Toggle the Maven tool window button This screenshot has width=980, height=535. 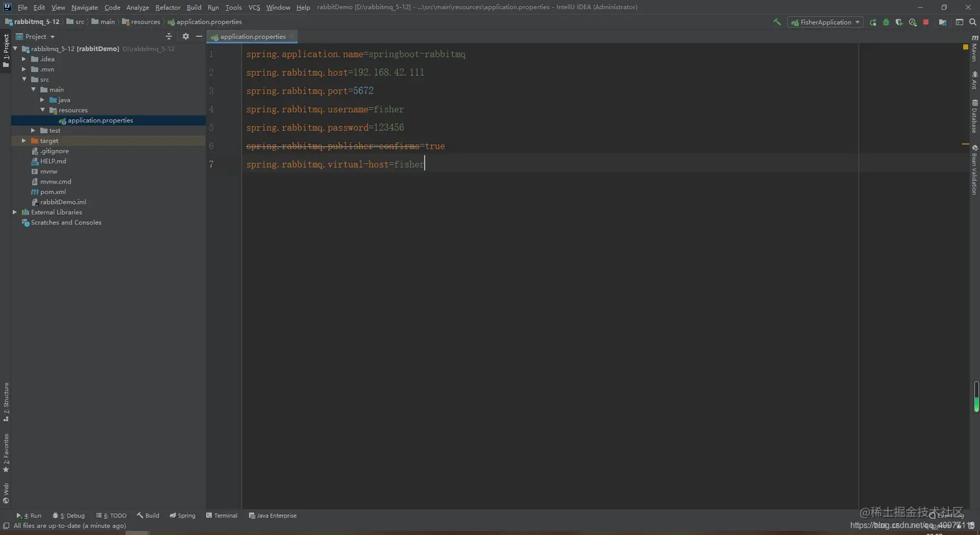974,49
